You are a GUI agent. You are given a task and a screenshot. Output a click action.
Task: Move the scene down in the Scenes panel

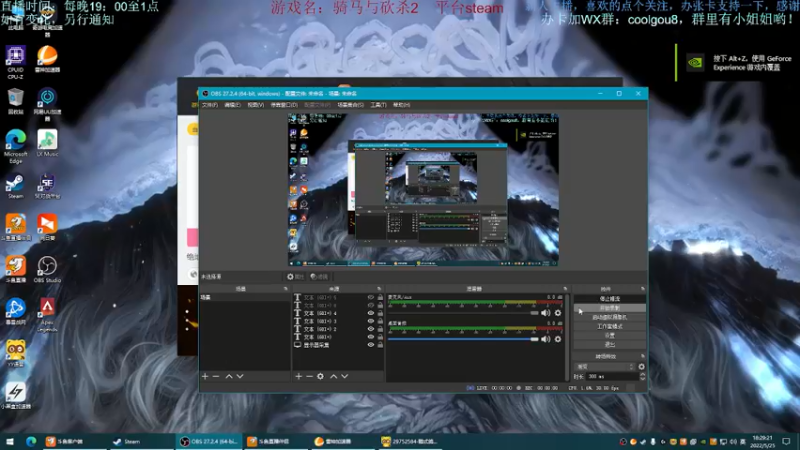[x=240, y=376]
